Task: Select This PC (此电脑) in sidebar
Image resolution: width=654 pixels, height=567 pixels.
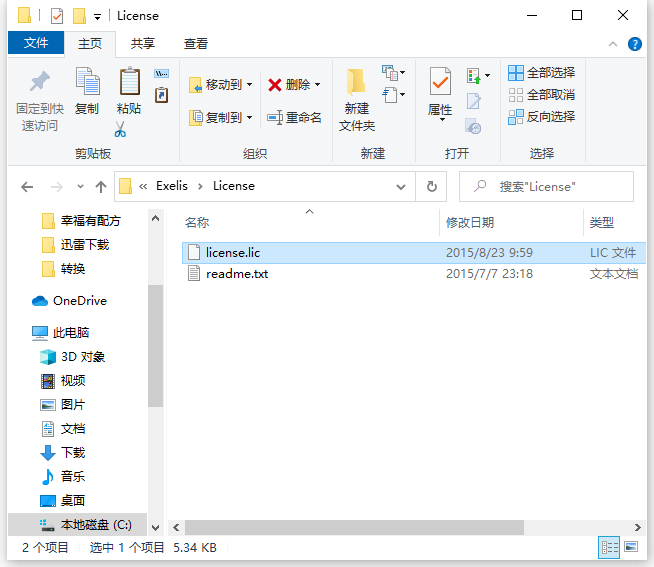Action: point(61,333)
